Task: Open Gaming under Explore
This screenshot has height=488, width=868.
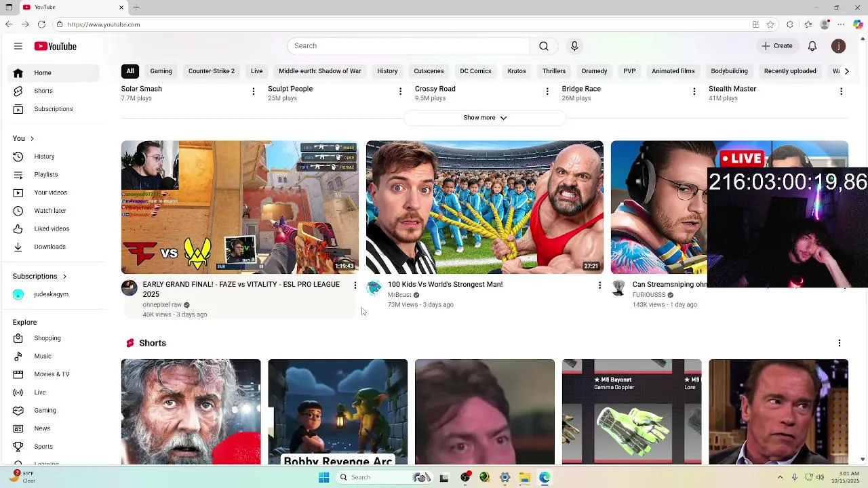Action: coord(54,410)
